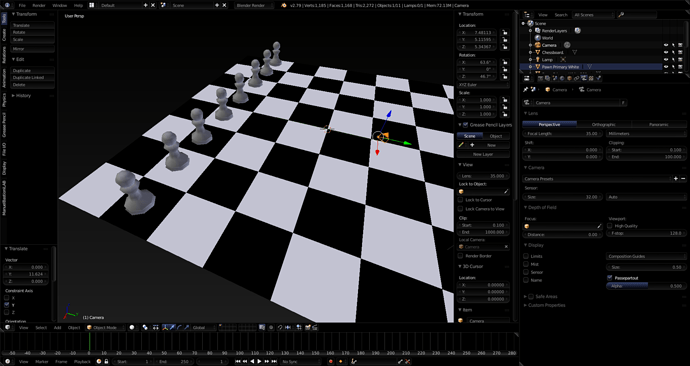The width and height of the screenshot is (690, 366).
Task: Click the screen layout grid icon in top bar
Action: coord(92,5)
